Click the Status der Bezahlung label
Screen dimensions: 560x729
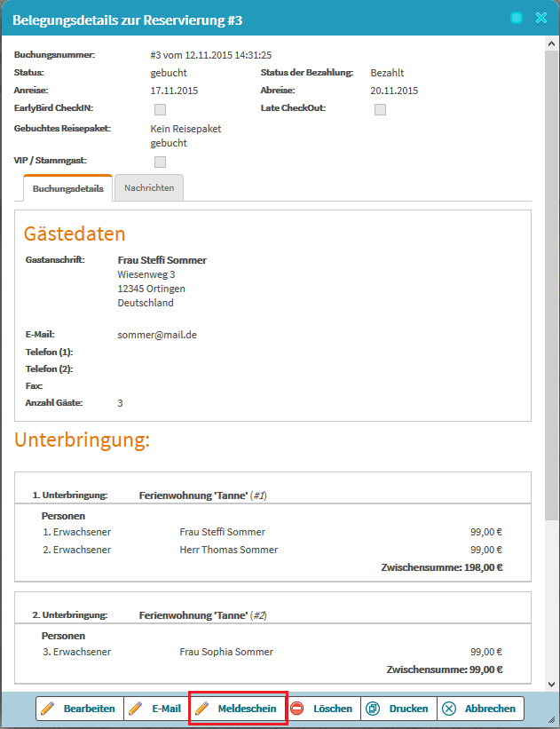[x=307, y=73]
